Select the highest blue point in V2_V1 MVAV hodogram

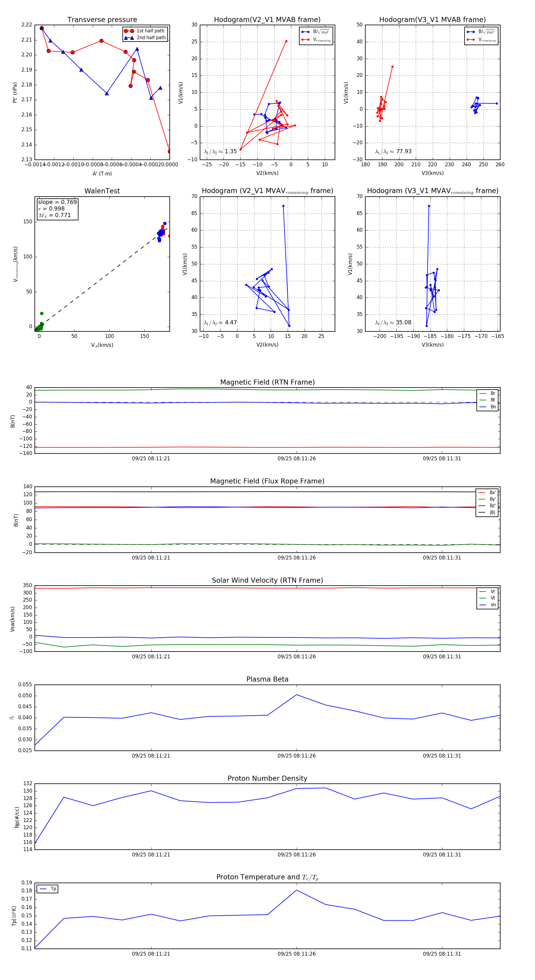click(x=283, y=206)
